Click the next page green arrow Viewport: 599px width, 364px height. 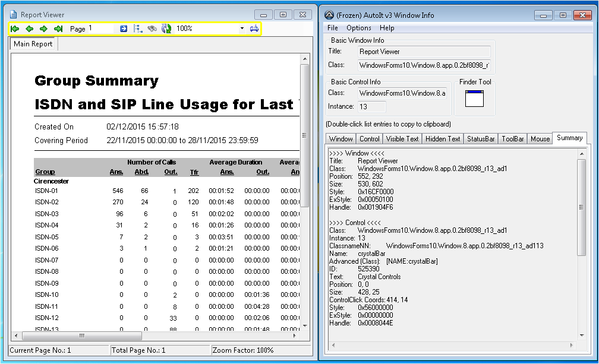43,29
